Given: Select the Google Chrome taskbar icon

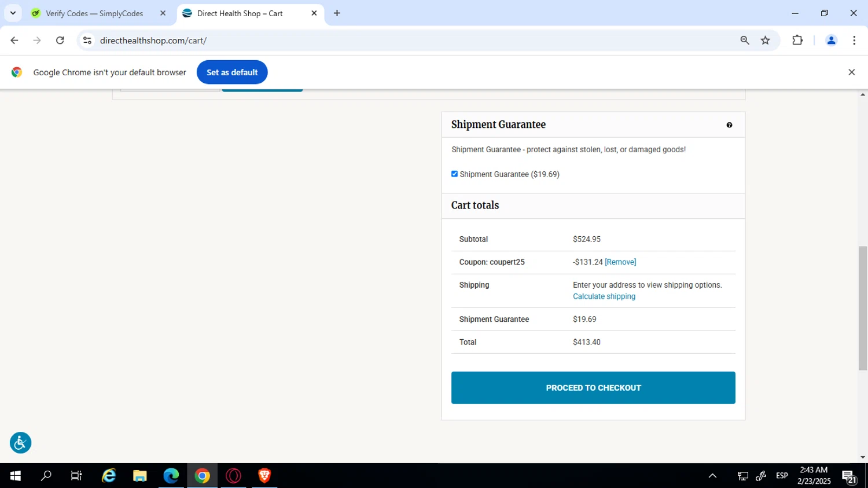Looking at the screenshot, I should (203, 476).
